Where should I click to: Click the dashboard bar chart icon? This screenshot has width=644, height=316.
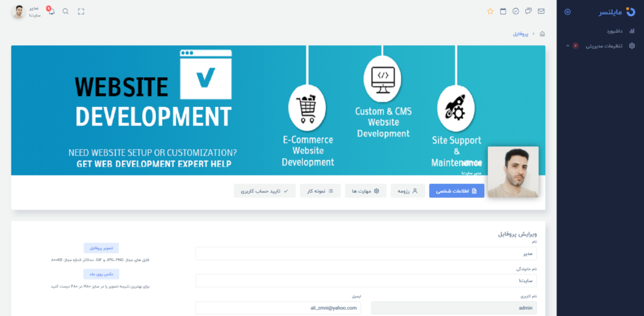pos(631,31)
